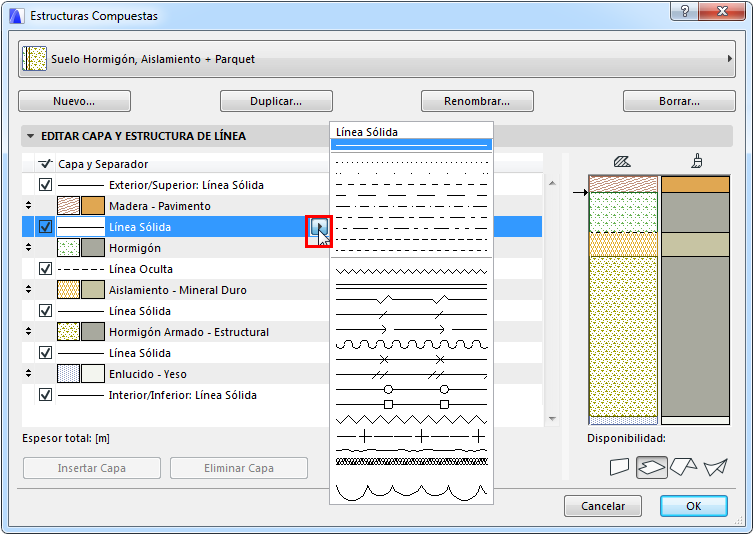Click Hormigón Armado gray surface swatch

[93, 332]
